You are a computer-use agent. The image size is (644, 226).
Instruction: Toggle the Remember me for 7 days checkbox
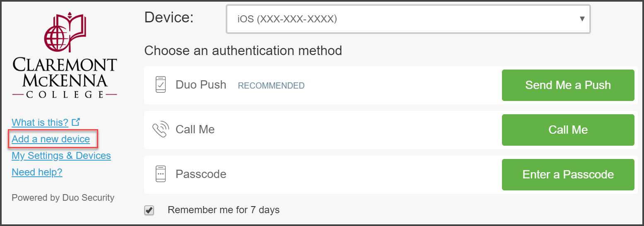[149, 210]
